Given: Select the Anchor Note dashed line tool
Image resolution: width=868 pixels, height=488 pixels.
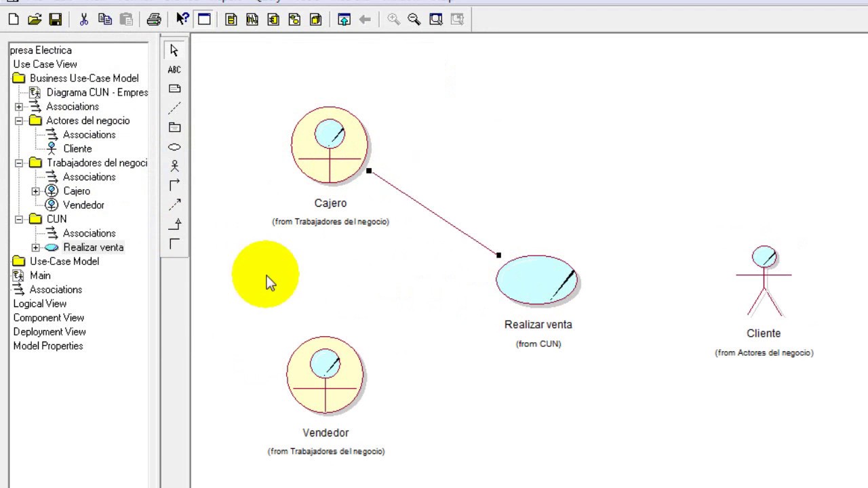Looking at the screenshot, I should click(x=174, y=108).
